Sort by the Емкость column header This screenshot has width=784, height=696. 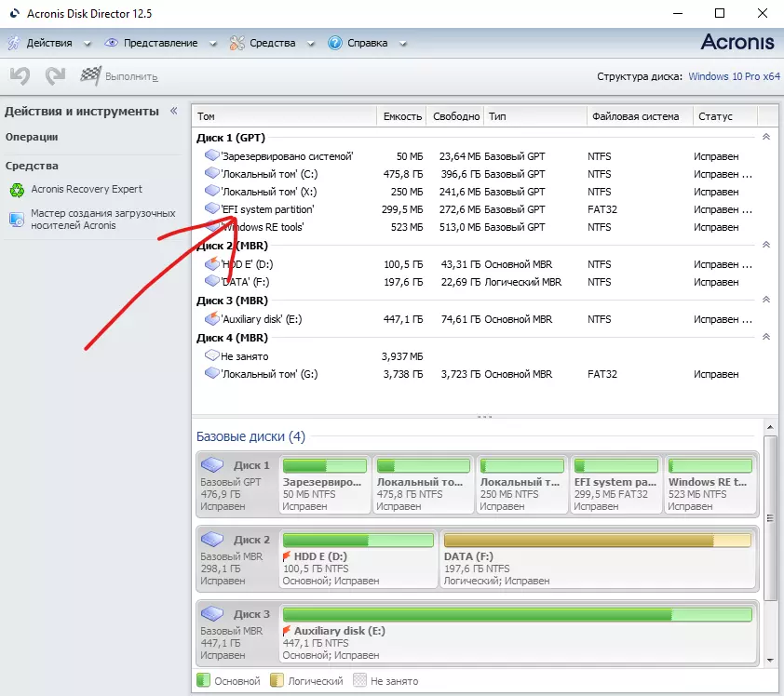coord(401,116)
